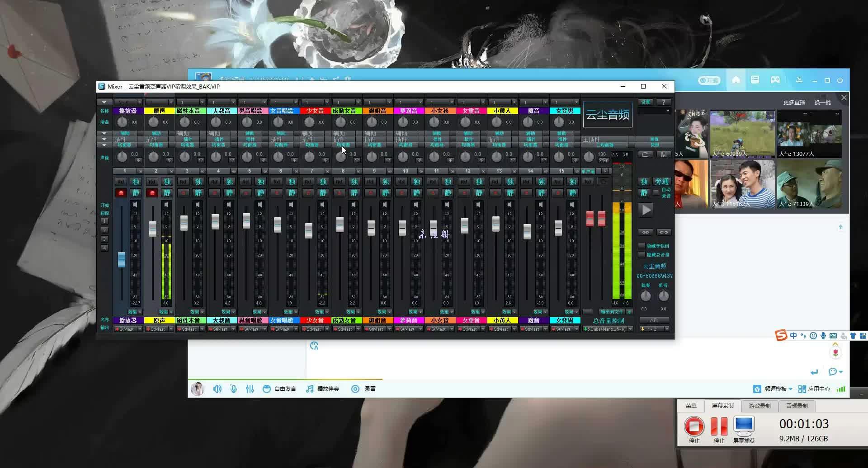Open the mixer sliders icon in chat toolbar

pos(250,388)
